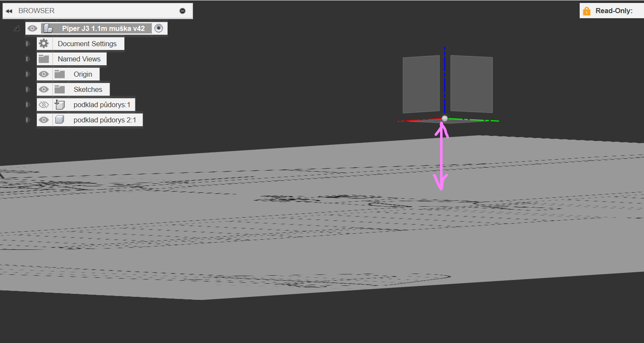Select the podklad půdorys 2:1 label
Viewport: 644px width, 343px height.
[105, 120]
